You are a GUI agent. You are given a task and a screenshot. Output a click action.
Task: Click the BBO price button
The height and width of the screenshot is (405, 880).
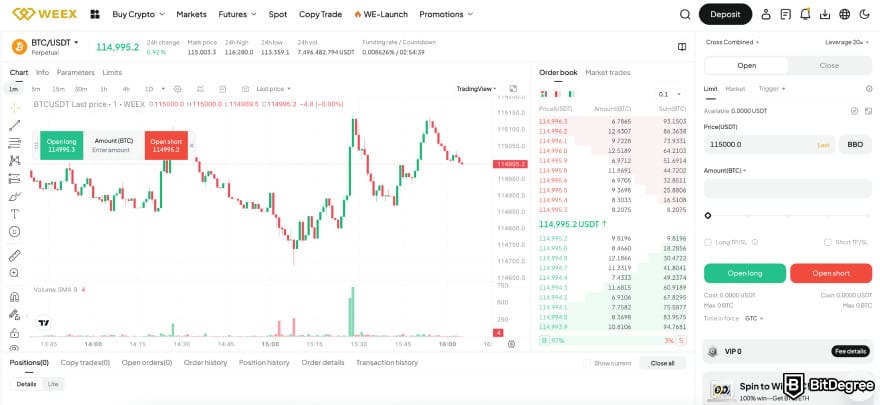pyautogui.click(x=855, y=145)
